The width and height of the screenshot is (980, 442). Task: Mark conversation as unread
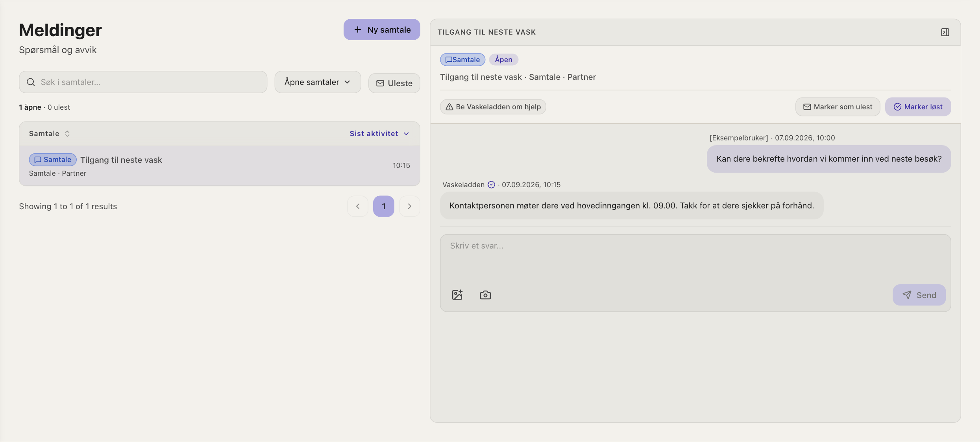coord(838,107)
